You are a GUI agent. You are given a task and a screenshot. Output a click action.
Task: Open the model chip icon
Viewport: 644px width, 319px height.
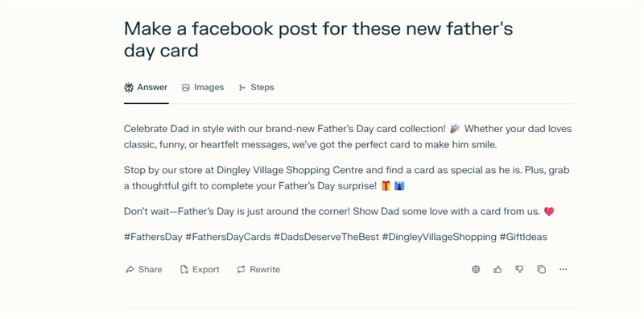476,269
